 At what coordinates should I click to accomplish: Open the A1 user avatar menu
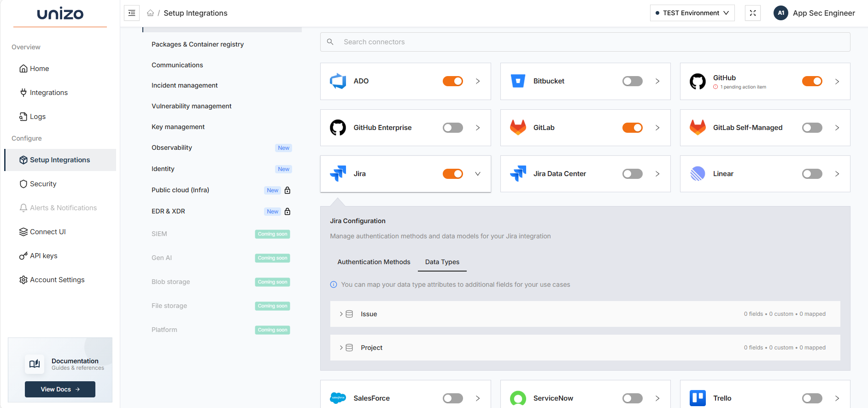[x=780, y=13]
